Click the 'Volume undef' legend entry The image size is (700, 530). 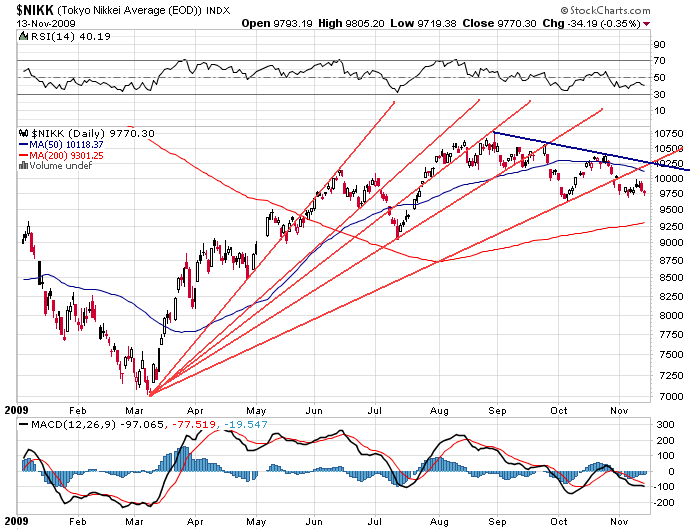click(x=61, y=166)
